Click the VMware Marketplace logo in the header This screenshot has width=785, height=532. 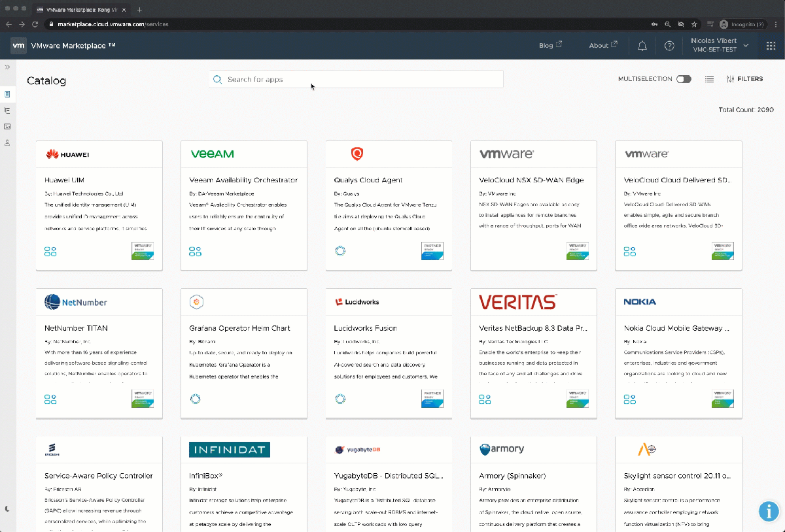(18, 45)
